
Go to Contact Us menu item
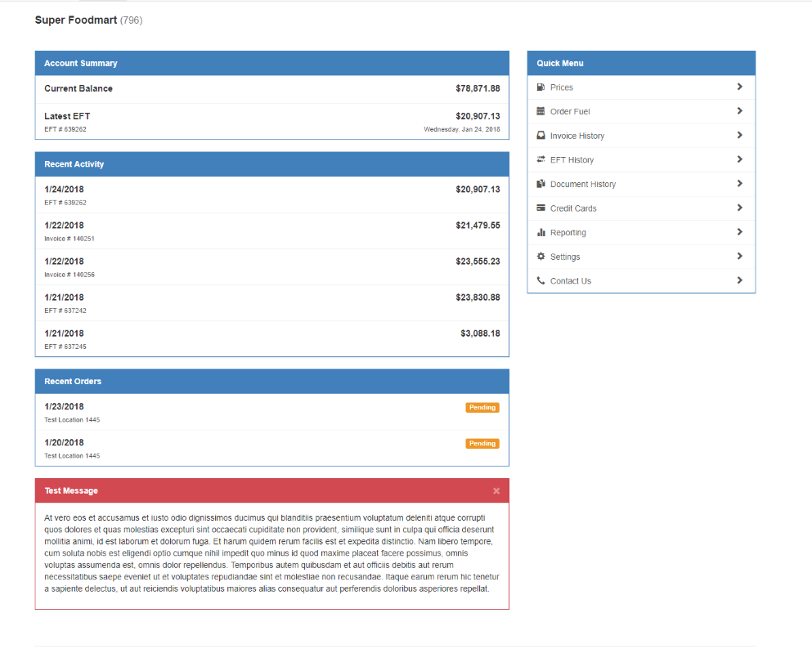tap(641, 281)
